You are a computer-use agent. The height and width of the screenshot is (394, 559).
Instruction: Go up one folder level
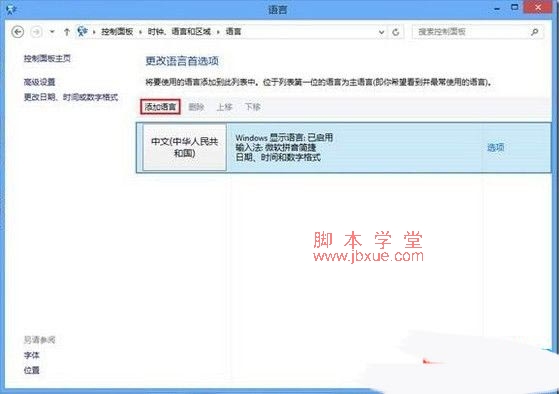[x=66, y=32]
